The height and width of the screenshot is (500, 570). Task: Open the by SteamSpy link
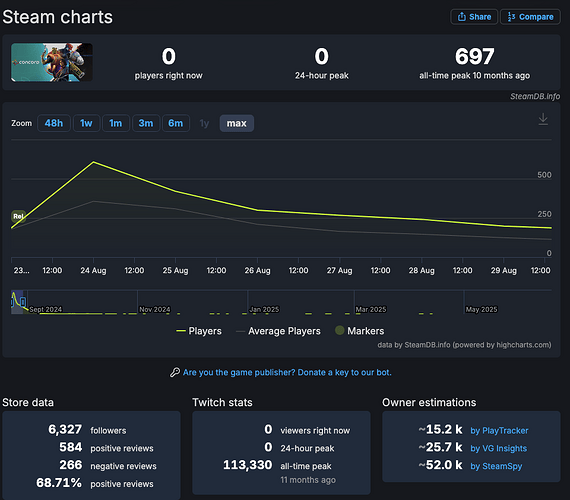point(496,466)
